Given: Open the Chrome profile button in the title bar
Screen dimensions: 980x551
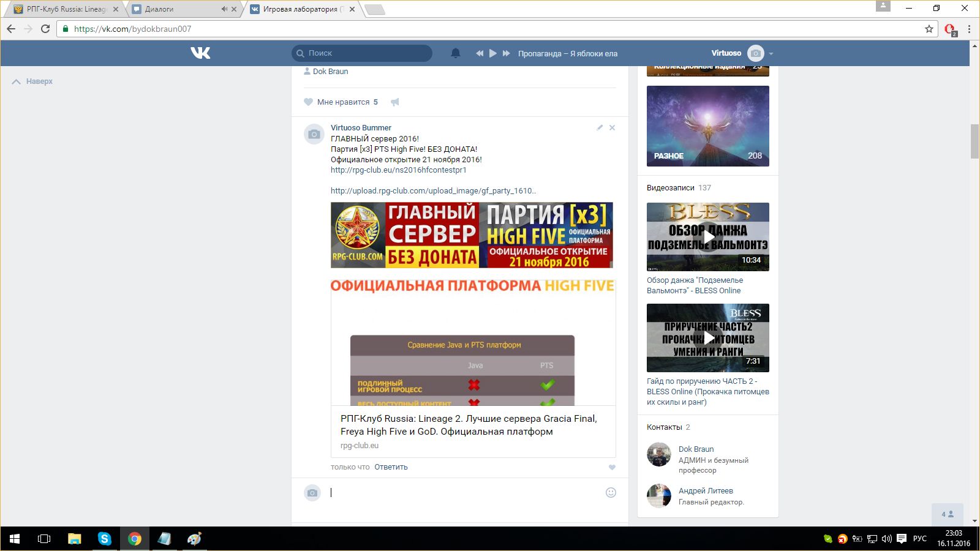Looking at the screenshot, I should [883, 6].
